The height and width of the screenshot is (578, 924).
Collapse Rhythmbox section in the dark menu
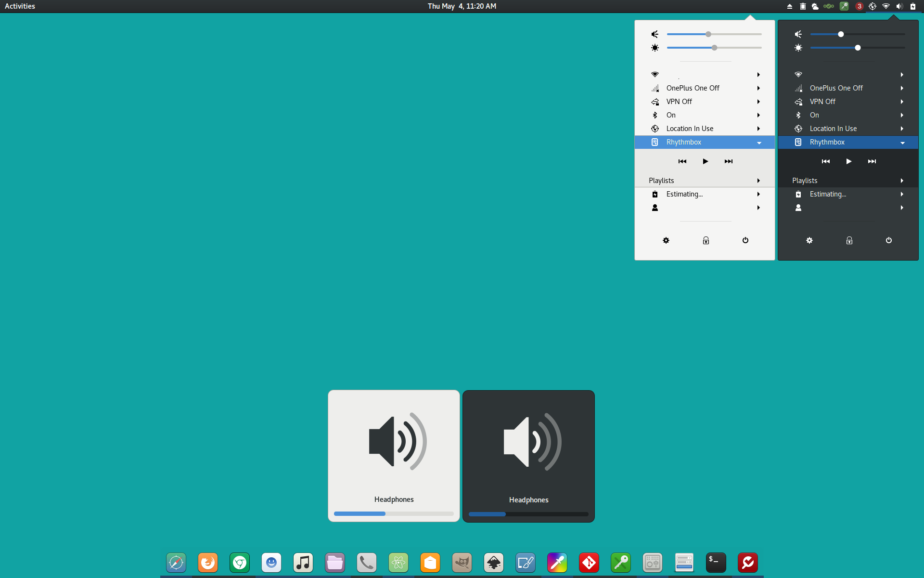[x=848, y=142]
